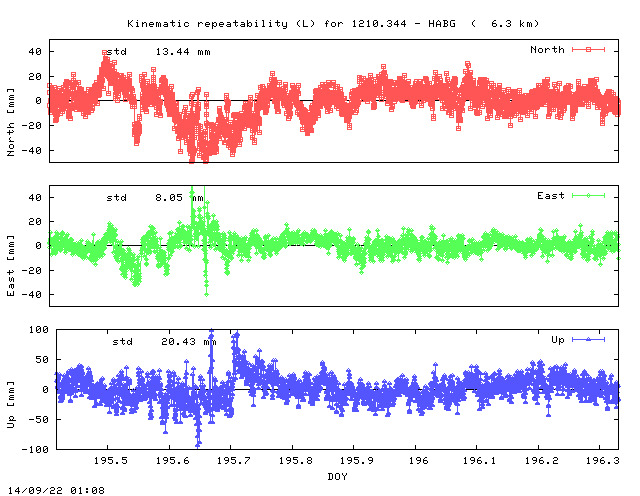Click x-axis tick label 195.7
Viewport: 640px width, 496px height.
234,460
